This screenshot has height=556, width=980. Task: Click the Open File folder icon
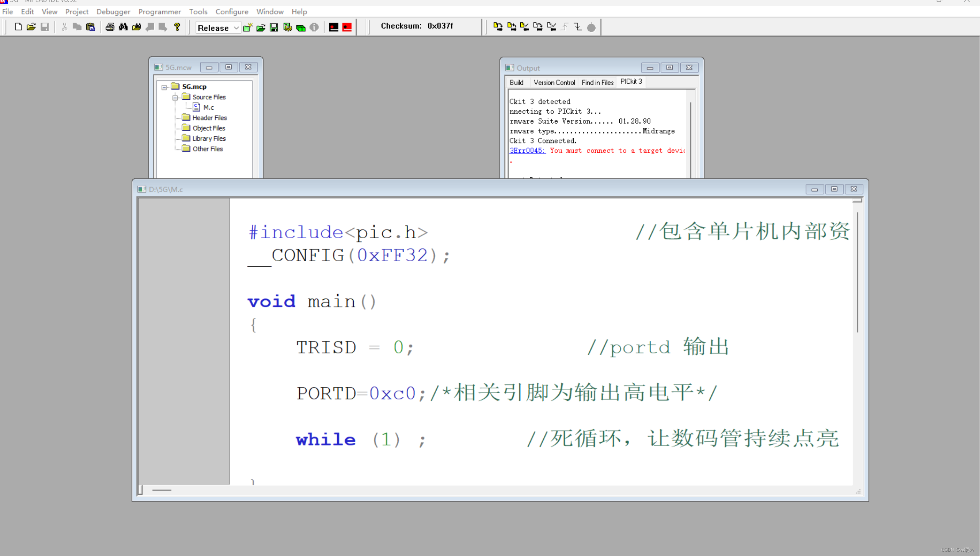[x=31, y=27]
